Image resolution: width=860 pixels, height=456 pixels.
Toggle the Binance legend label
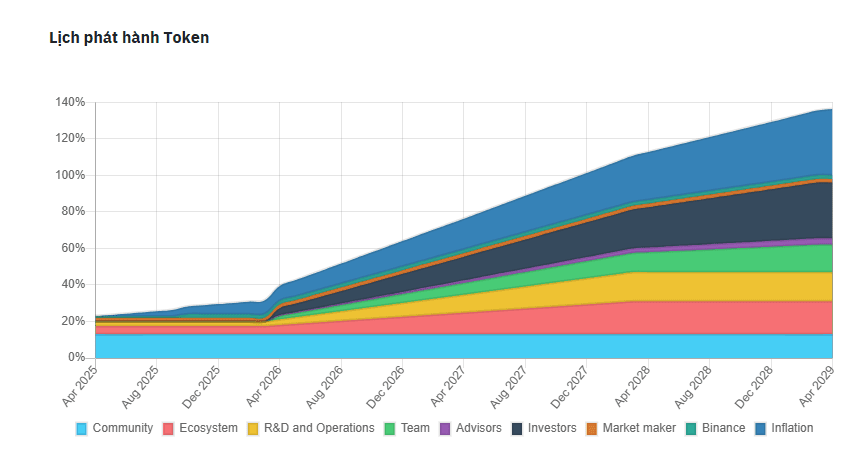point(723,428)
